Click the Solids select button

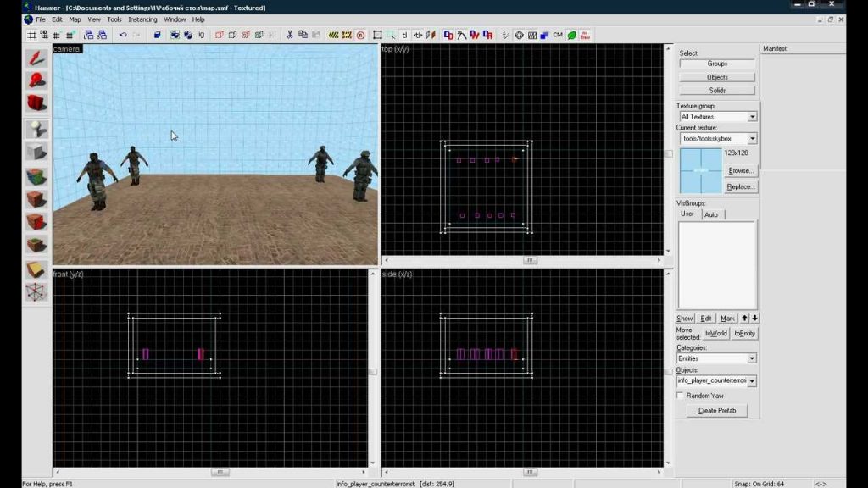pos(717,90)
